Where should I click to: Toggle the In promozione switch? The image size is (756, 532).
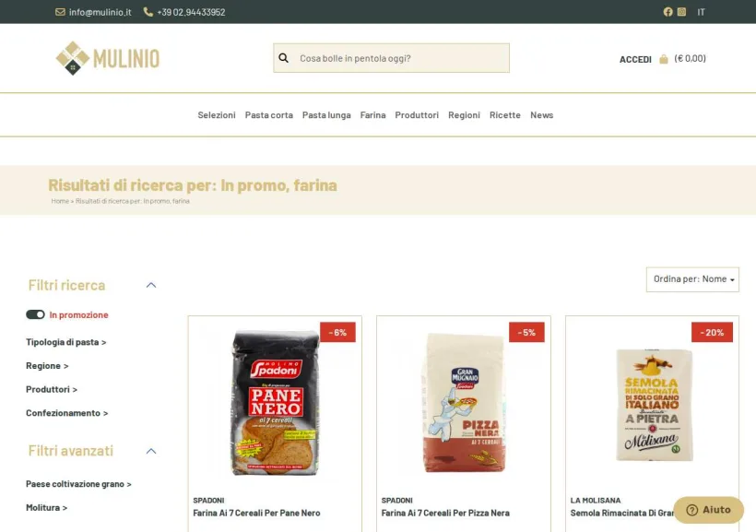coord(35,314)
